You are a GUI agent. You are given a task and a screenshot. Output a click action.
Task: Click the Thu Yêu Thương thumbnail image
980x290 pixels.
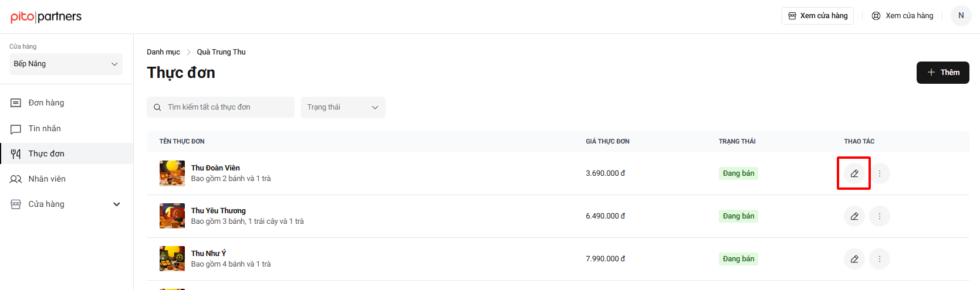(x=172, y=216)
